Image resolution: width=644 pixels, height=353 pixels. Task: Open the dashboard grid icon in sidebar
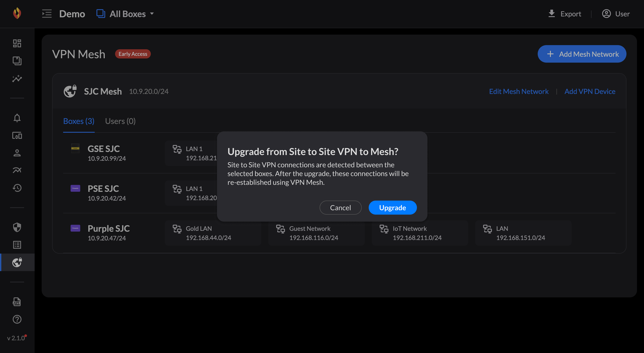17,43
